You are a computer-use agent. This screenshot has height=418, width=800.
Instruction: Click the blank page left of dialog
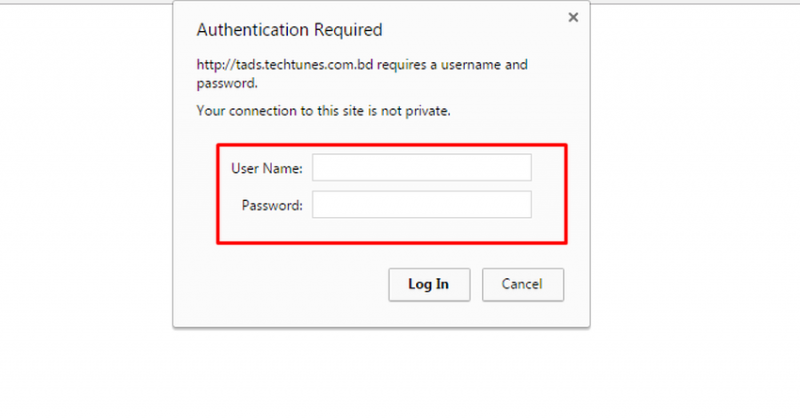[x=85, y=200]
